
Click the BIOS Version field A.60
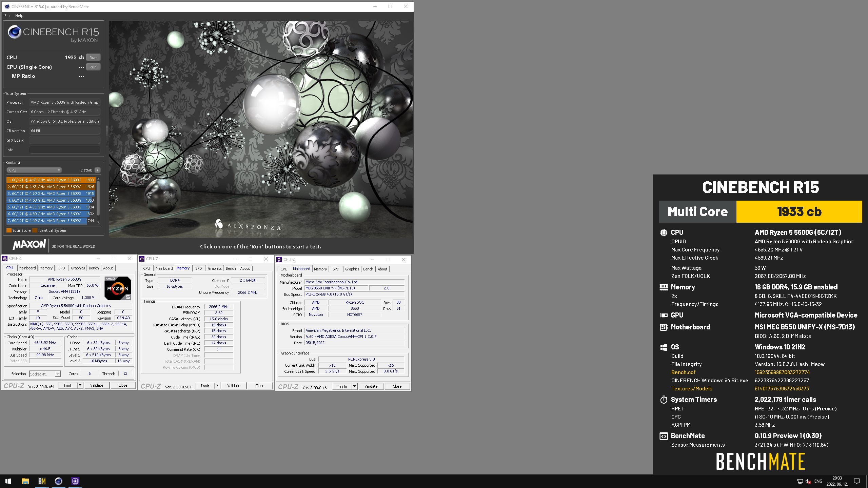coord(354,337)
